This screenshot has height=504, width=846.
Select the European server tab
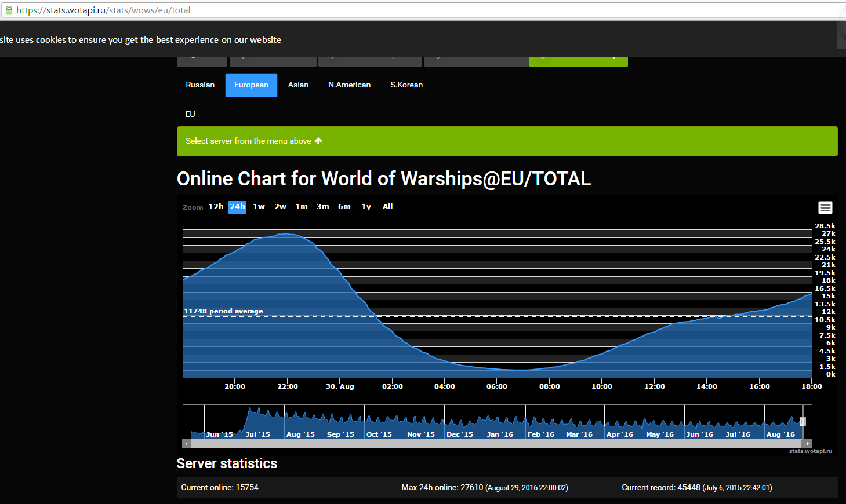251,85
